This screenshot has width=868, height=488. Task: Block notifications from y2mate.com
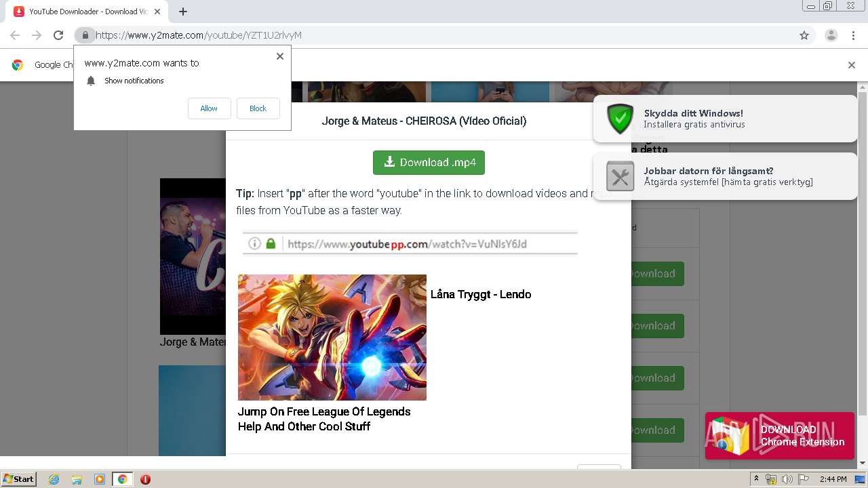pyautogui.click(x=258, y=108)
